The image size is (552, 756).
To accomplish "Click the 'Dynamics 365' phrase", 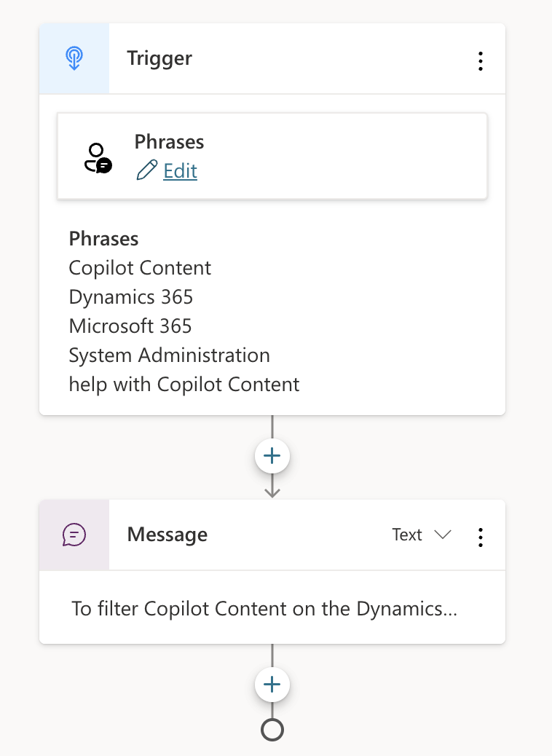I will [x=130, y=297].
